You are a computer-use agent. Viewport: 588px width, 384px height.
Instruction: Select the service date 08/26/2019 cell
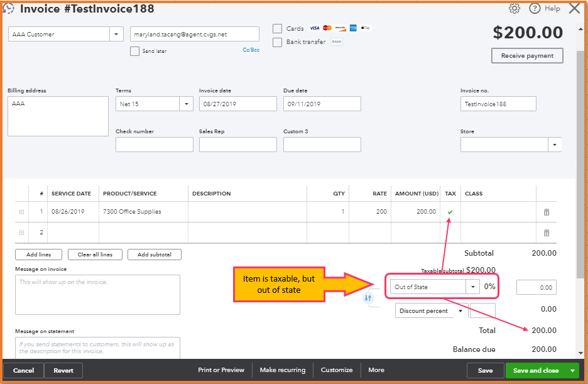pyautogui.click(x=73, y=212)
